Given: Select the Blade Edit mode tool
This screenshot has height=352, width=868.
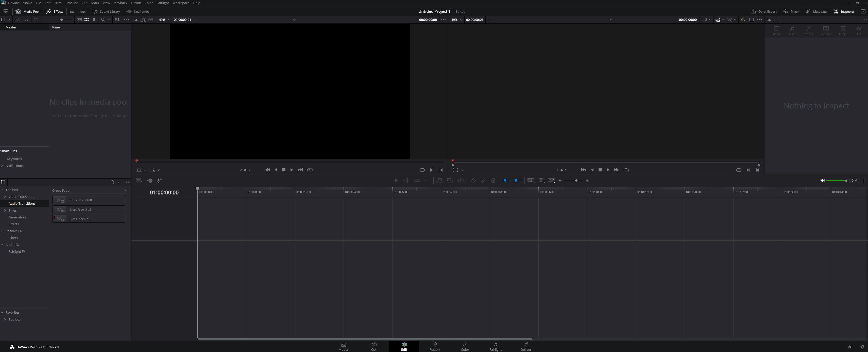Looking at the screenshot, I should pos(417,181).
